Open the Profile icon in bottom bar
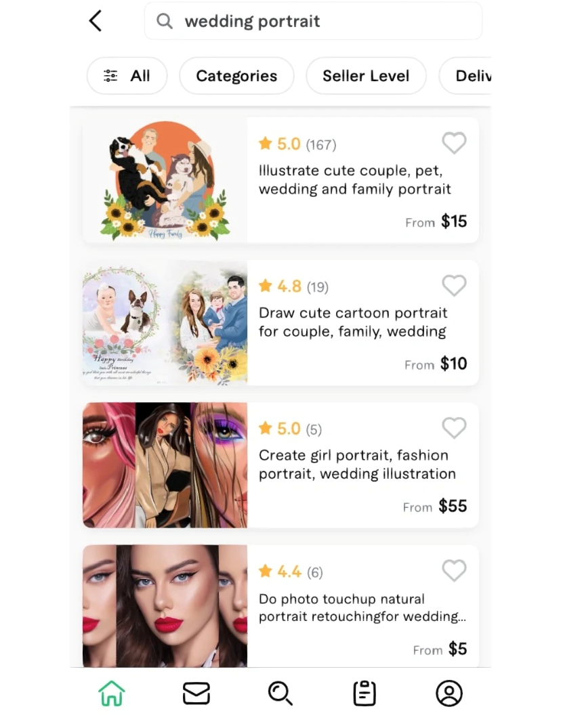This screenshot has width=561, height=728. coord(449,693)
